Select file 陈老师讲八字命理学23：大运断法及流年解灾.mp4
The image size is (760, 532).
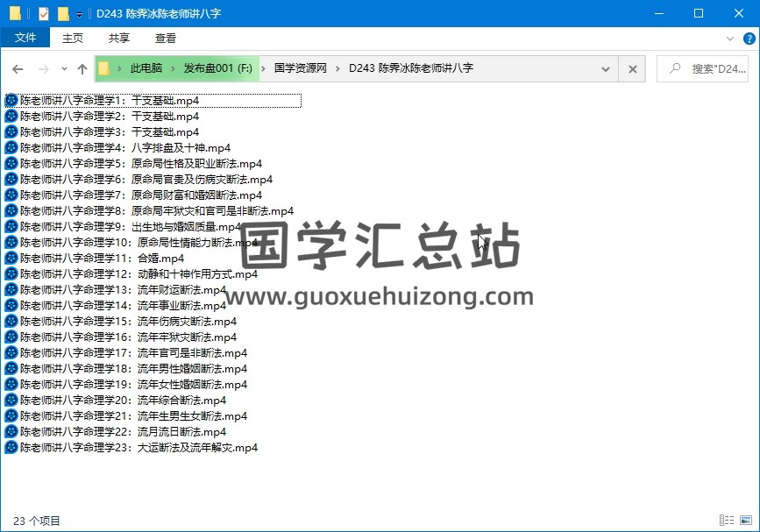click(131, 447)
